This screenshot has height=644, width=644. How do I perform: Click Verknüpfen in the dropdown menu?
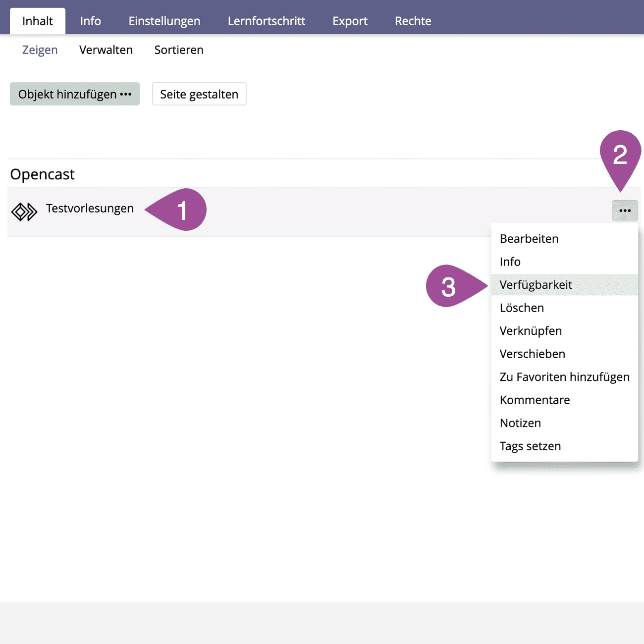pyautogui.click(x=531, y=331)
